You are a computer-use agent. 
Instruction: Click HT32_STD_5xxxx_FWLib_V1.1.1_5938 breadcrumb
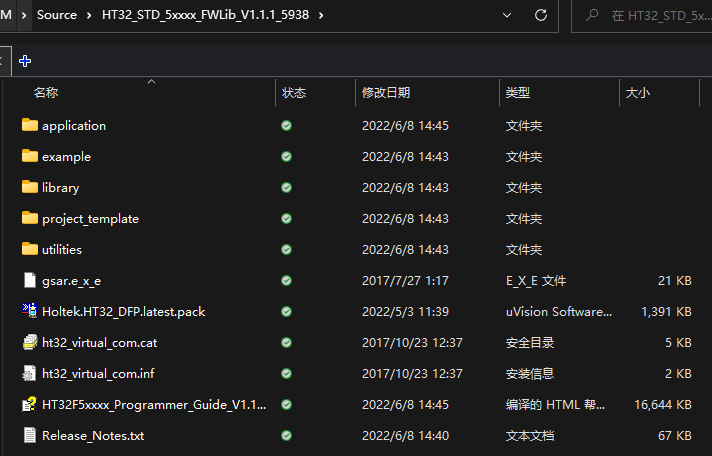(205, 15)
